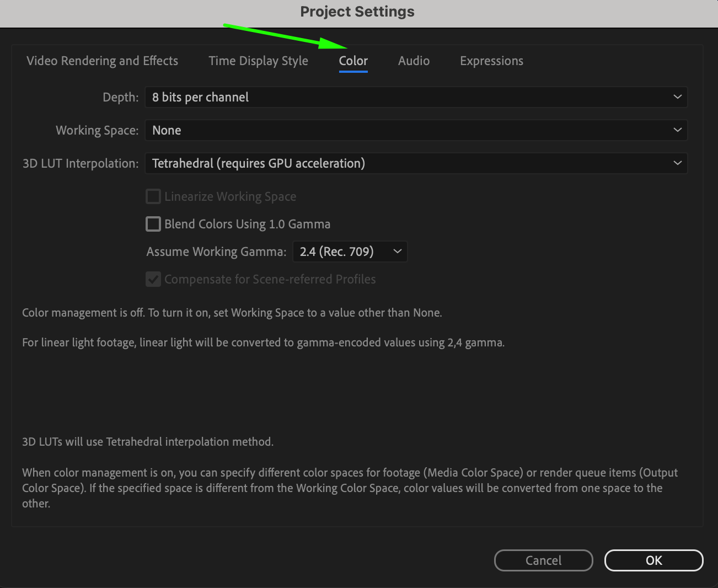Click the Depth label
This screenshot has width=718, height=588.
121,97
